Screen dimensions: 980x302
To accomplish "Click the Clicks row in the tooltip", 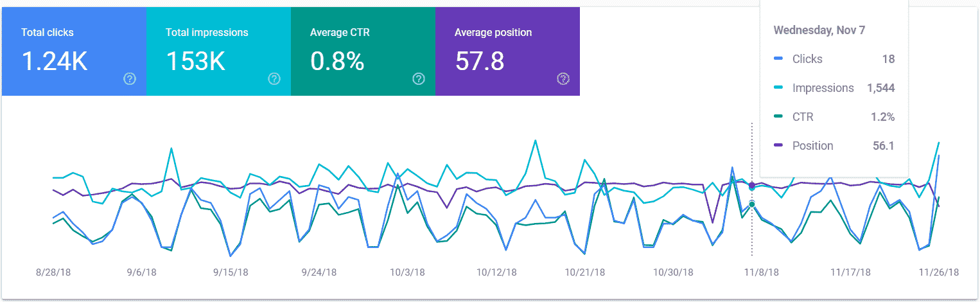I will click(x=834, y=59).
